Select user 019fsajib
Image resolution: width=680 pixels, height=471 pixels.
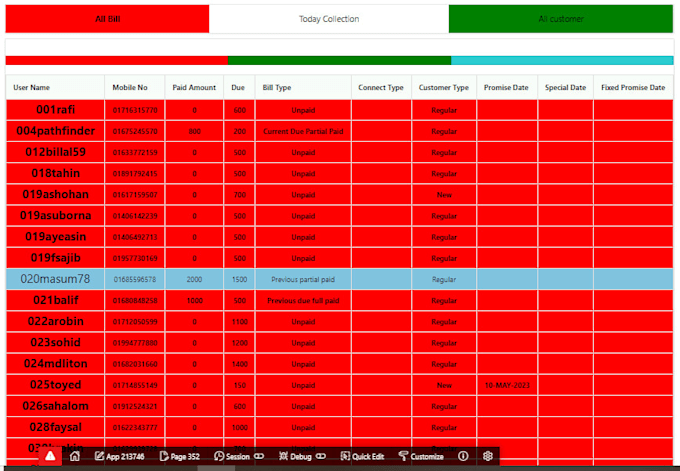pos(56,258)
